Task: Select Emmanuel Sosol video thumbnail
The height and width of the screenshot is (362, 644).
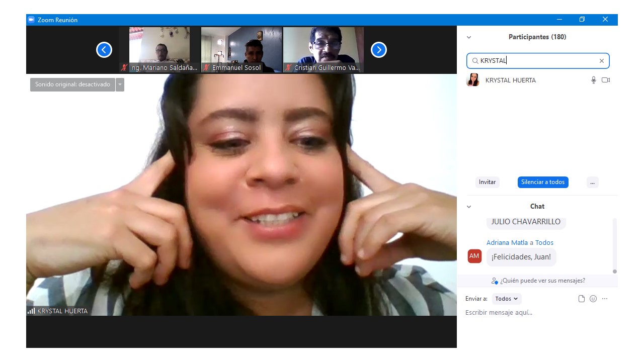Action: click(242, 50)
